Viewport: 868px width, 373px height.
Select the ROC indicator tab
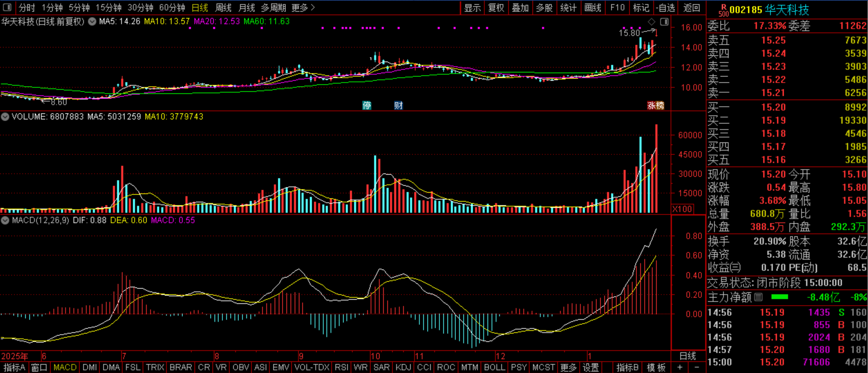pos(446,367)
